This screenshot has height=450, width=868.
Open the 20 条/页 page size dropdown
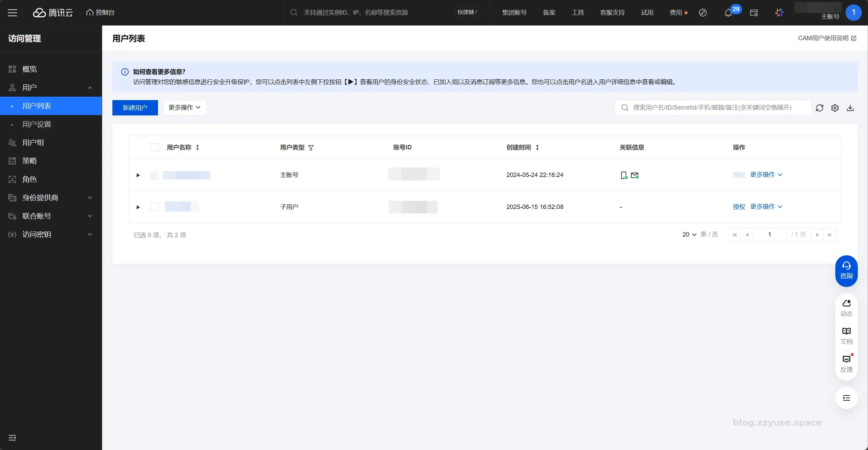(x=689, y=235)
